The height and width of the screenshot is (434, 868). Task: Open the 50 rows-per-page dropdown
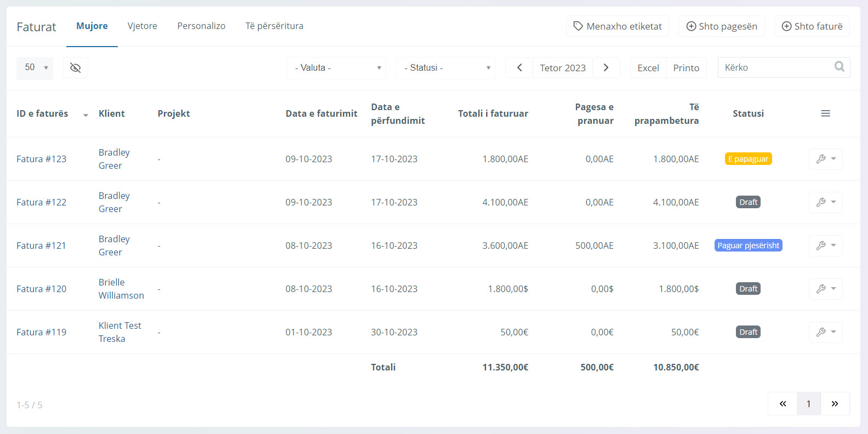coord(35,68)
